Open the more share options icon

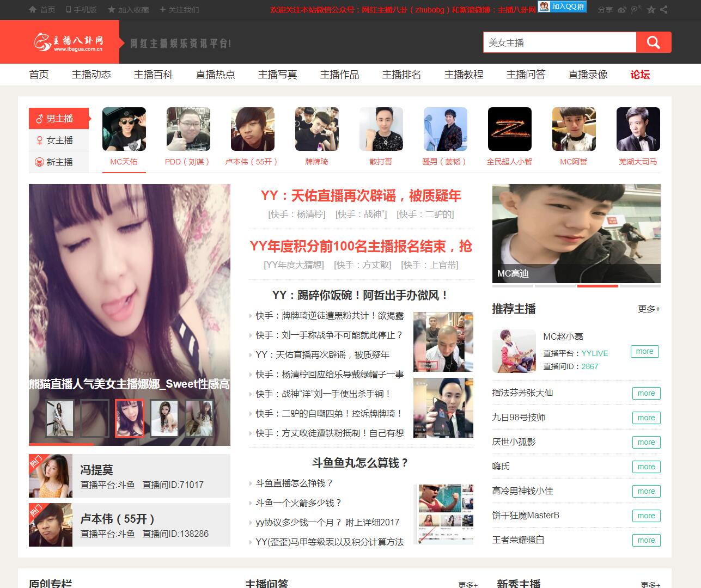663,10
